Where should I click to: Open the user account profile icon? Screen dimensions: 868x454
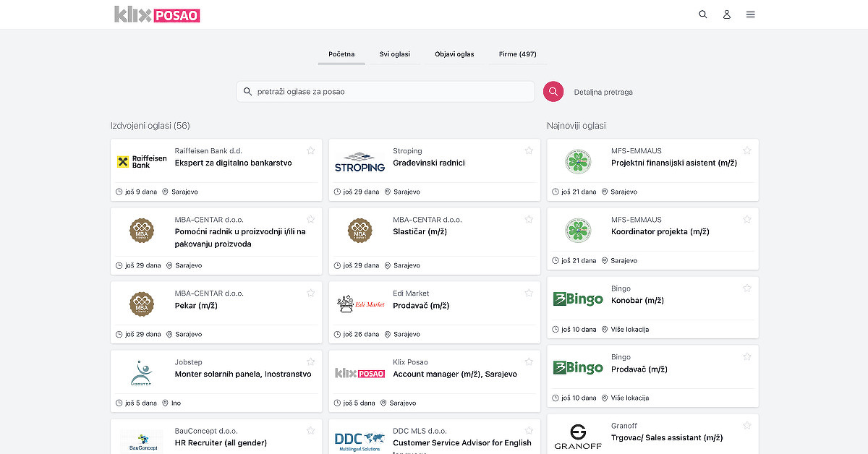(726, 14)
